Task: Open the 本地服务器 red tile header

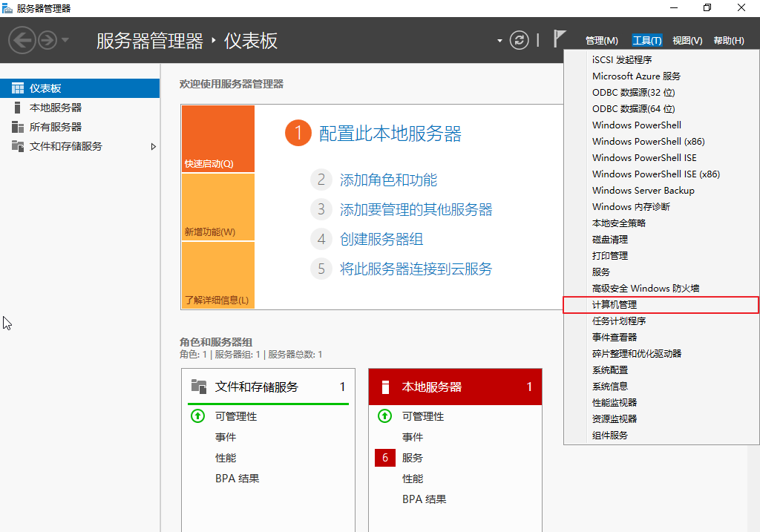Action: [x=455, y=387]
